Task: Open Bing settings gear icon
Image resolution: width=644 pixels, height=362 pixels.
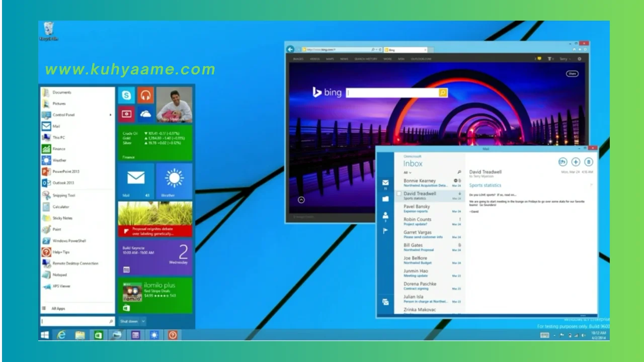Action: click(579, 59)
